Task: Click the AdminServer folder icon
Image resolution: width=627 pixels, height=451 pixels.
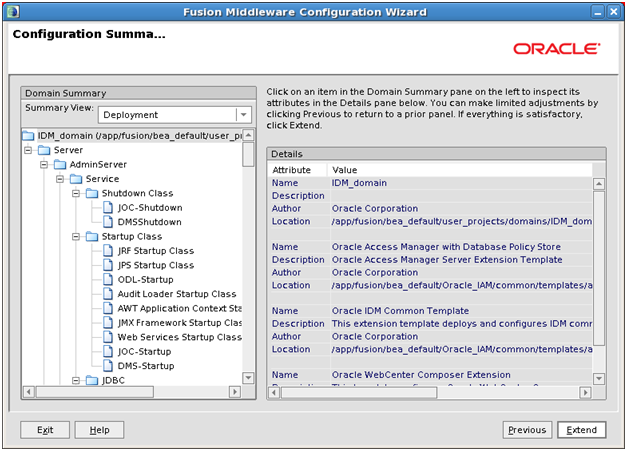Action: (x=60, y=165)
